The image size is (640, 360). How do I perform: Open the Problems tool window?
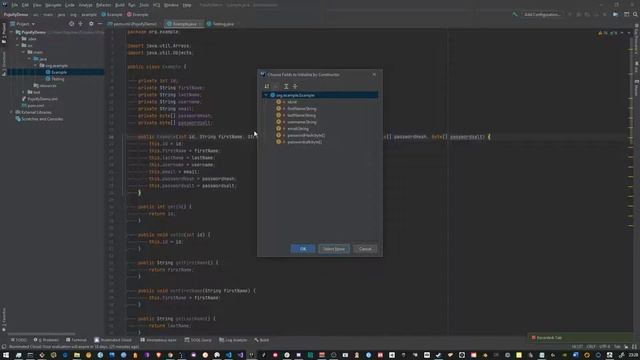(x=46, y=340)
